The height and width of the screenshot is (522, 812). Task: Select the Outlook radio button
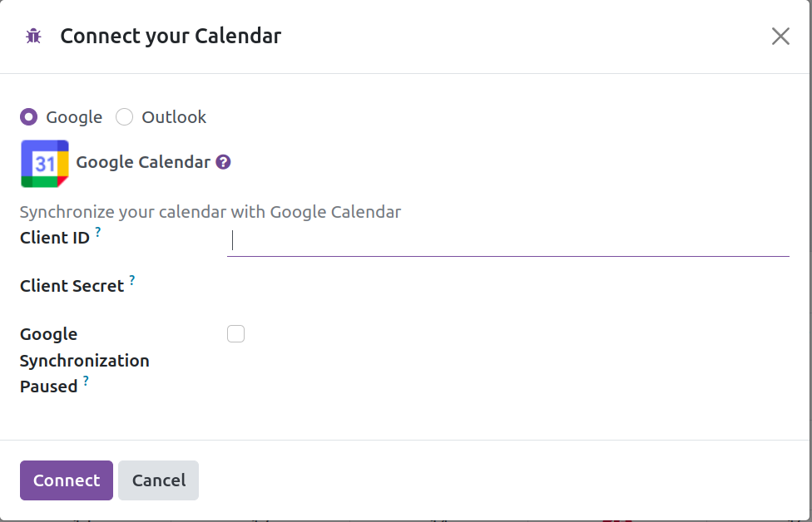(x=124, y=117)
